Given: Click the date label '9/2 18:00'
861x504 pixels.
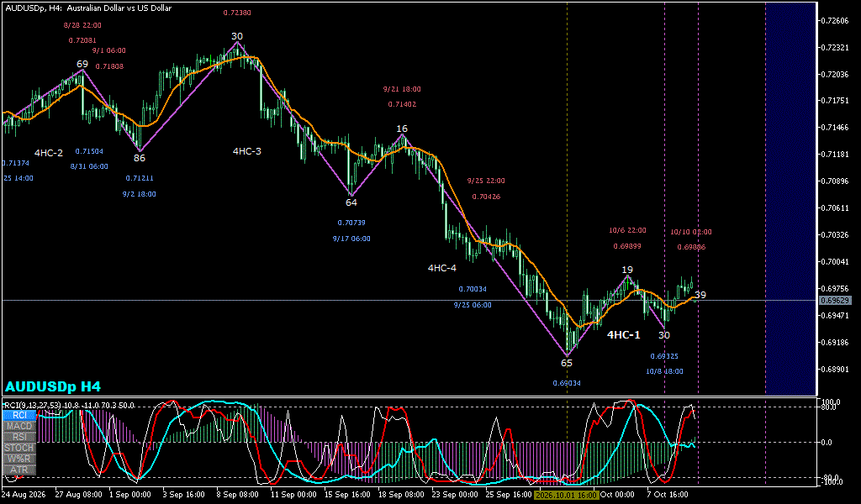Looking at the screenshot, I should 139,194.
